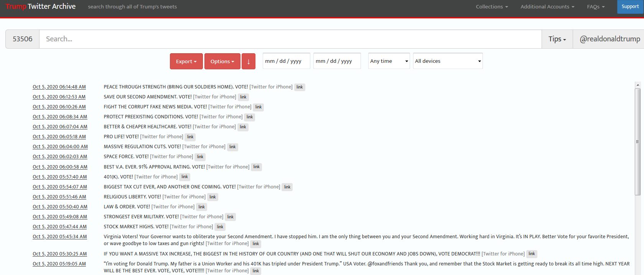The image size is (644, 275).
Task: Open the Export dropdown
Action: [x=186, y=61]
